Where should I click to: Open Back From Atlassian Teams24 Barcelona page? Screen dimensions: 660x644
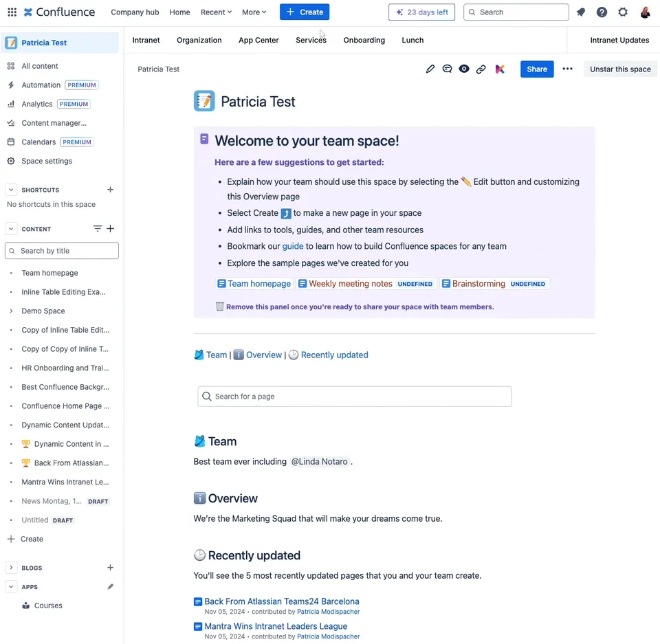282,601
